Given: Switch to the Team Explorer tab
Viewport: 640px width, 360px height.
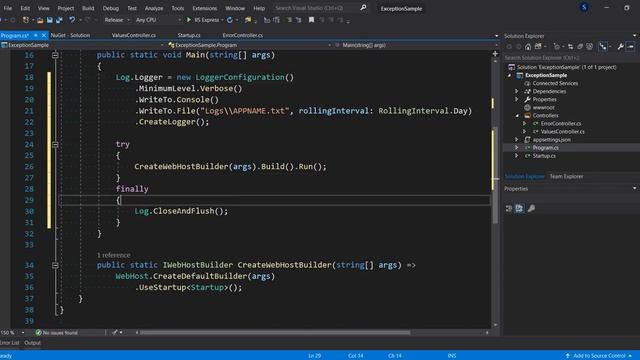Looking at the screenshot, I should point(566,176).
